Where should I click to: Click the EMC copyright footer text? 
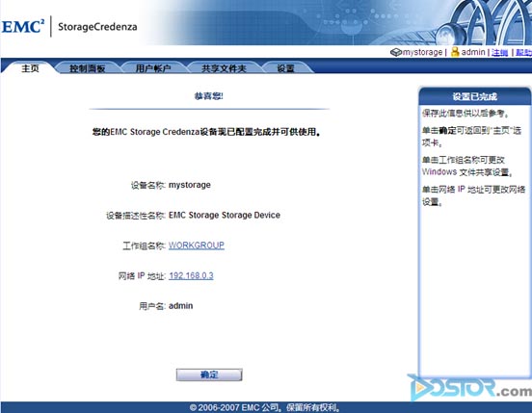265,407
